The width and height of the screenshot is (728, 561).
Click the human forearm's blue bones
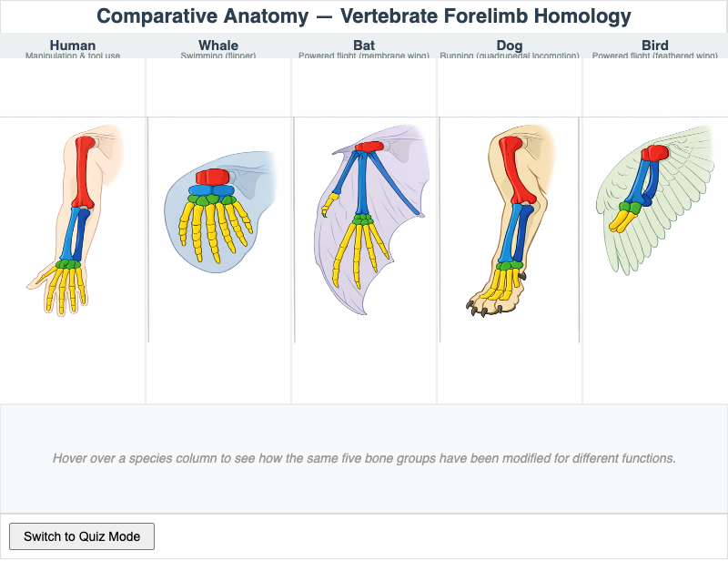tap(72, 234)
